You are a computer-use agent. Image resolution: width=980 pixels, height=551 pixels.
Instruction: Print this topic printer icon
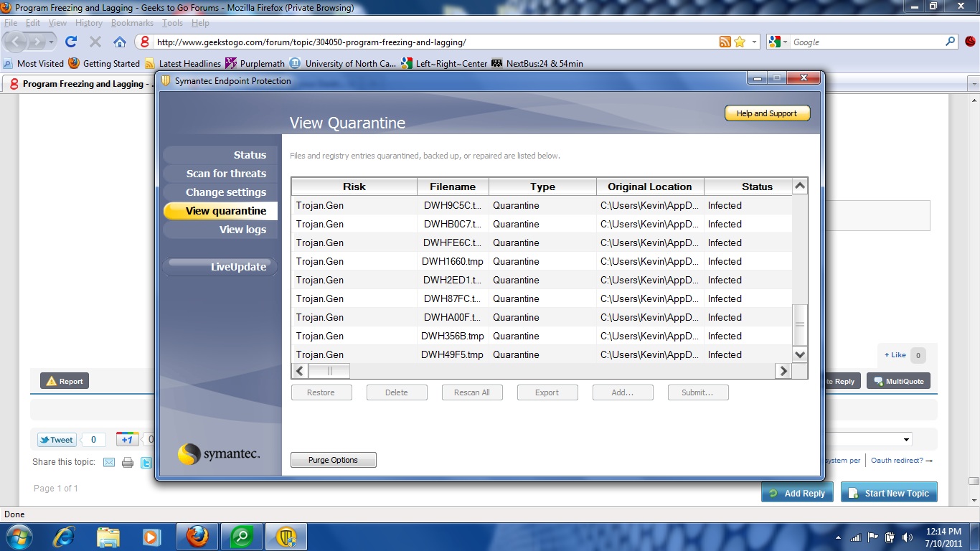(128, 463)
